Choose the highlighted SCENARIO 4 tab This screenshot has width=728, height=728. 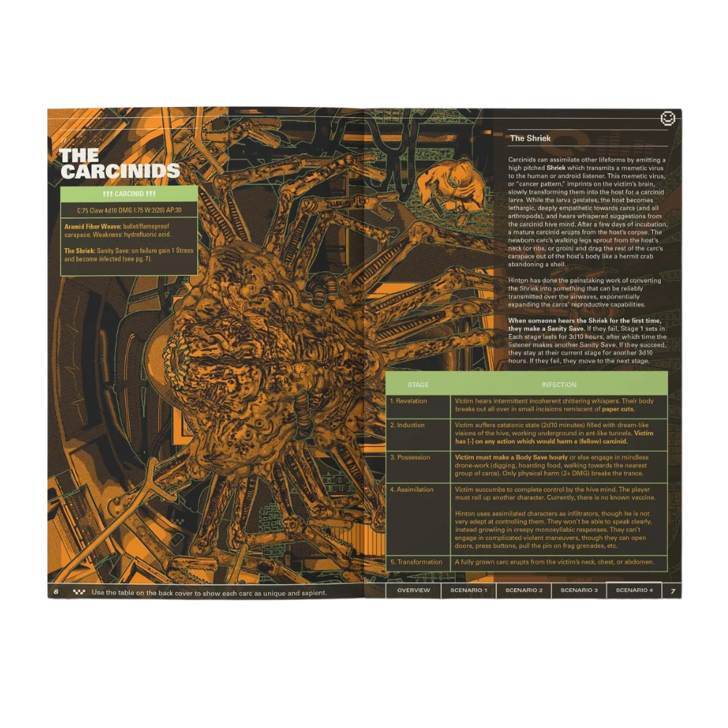[634, 590]
